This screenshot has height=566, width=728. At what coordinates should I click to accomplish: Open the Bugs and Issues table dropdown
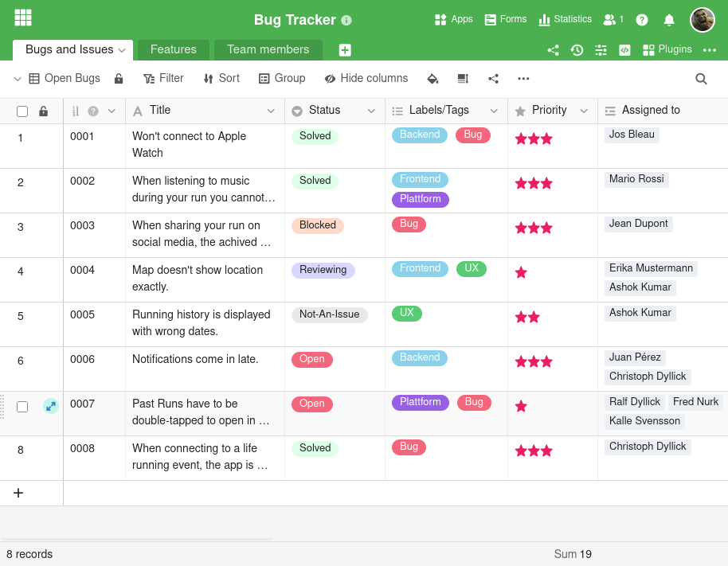click(x=121, y=49)
